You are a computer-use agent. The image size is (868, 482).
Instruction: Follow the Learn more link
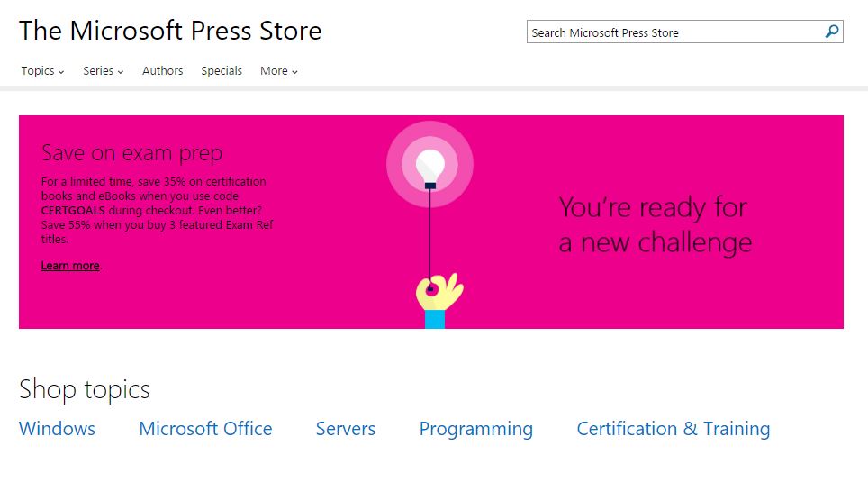pyautogui.click(x=70, y=266)
